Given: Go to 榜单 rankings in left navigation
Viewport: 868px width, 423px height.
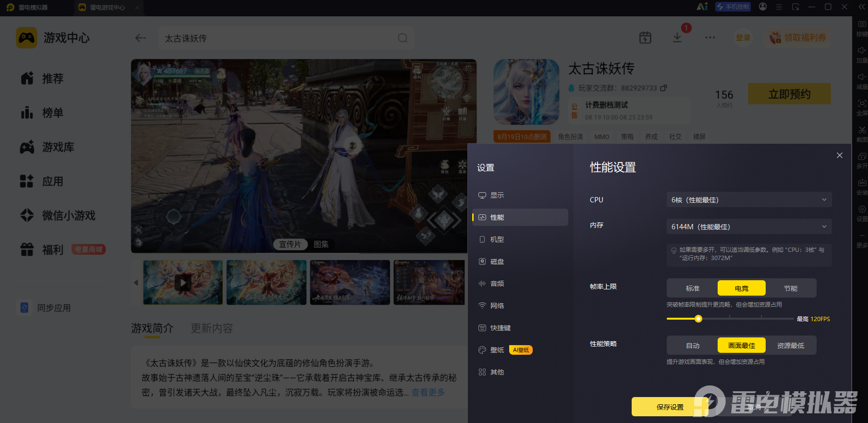Looking at the screenshot, I should (42, 113).
